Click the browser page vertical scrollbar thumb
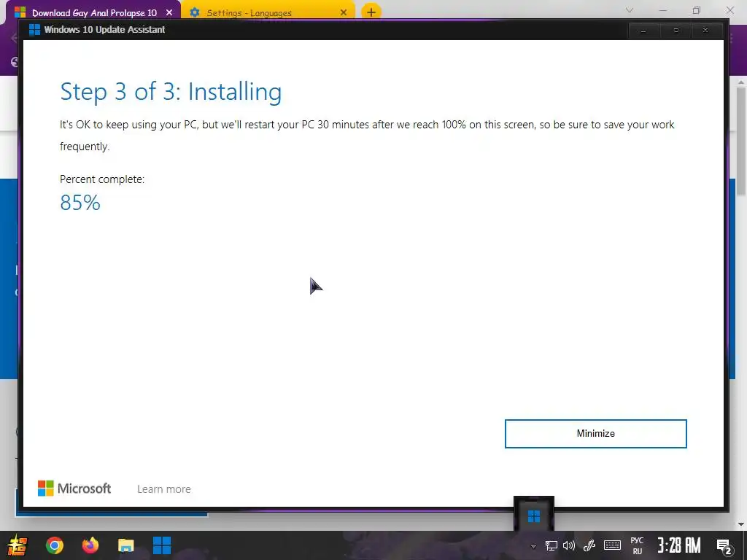747x560 pixels. pyautogui.click(x=741, y=141)
